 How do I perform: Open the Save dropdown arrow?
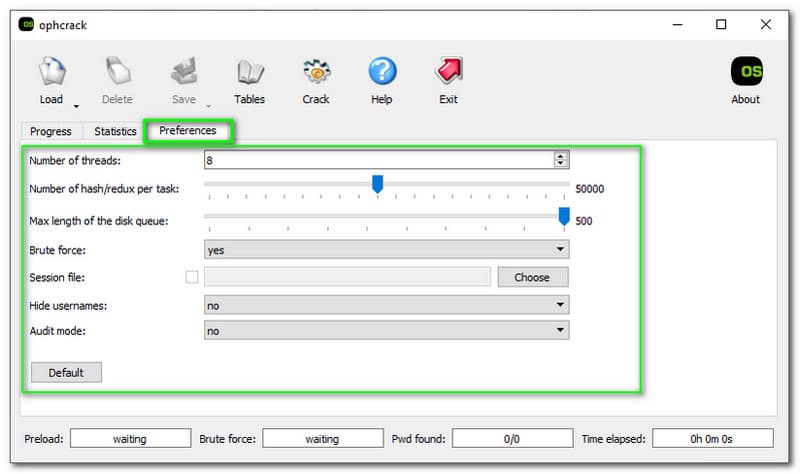(x=208, y=106)
